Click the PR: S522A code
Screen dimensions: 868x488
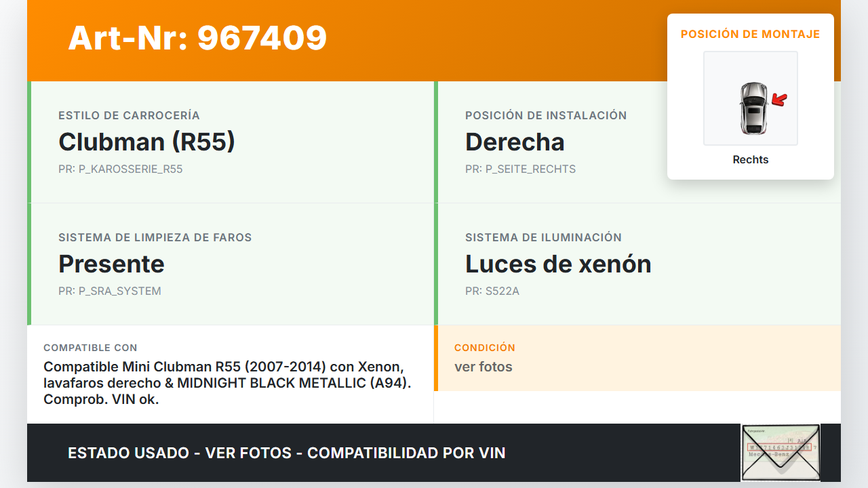tap(492, 291)
